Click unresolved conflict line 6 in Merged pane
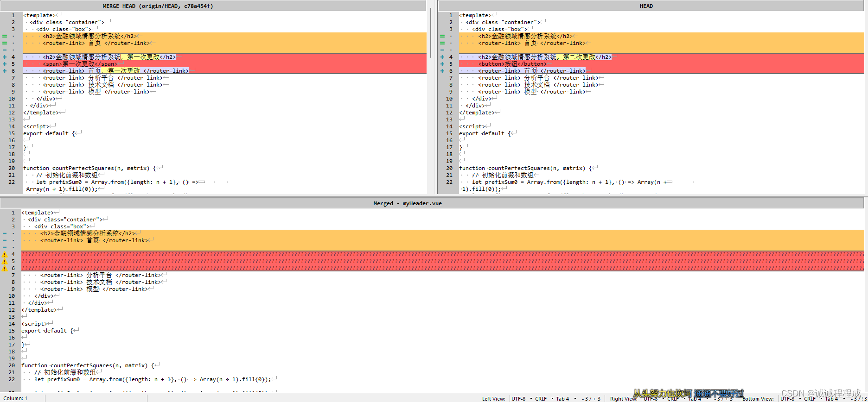This screenshot has width=868, height=402. 443,268
